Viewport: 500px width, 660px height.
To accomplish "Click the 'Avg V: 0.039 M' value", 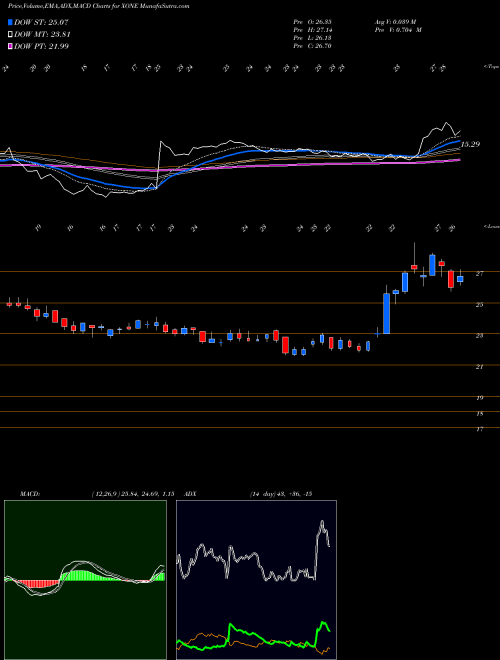I will (394, 22).
